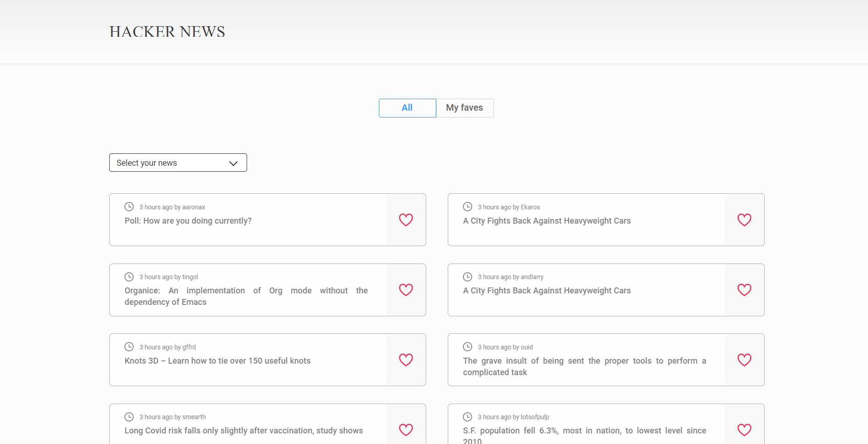Click '3 hours ago by Ekaros' byline
The image size is (868, 444).
(x=509, y=207)
